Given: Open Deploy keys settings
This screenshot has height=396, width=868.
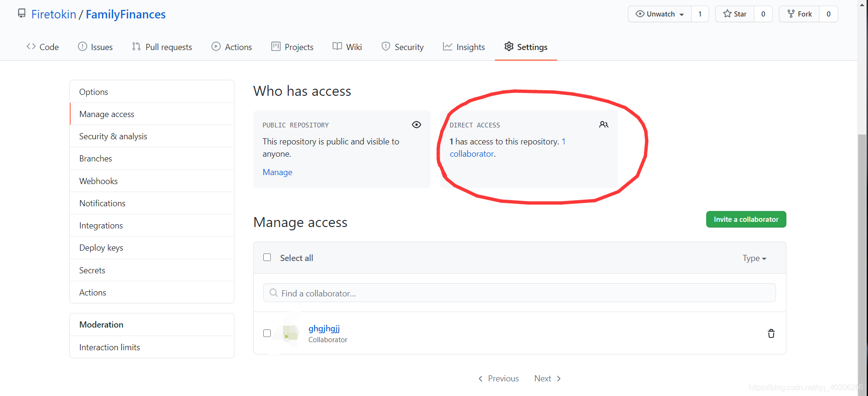Looking at the screenshot, I should (x=152, y=247).
